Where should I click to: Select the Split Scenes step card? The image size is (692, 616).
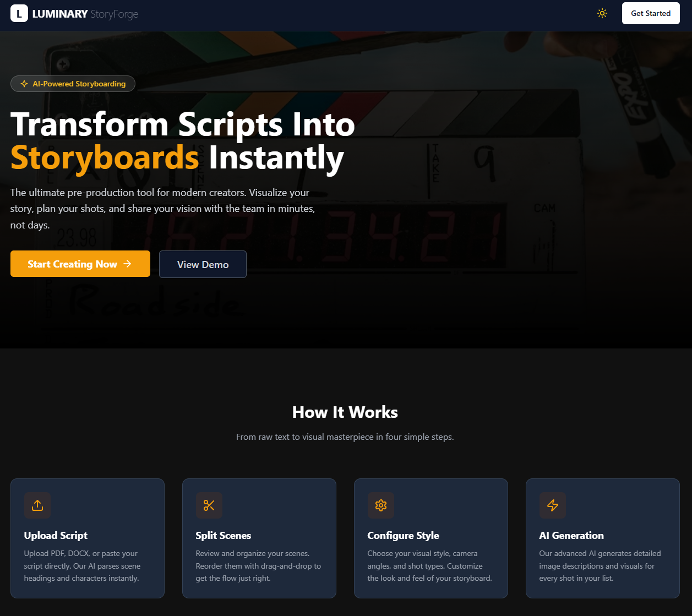pos(259,538)
